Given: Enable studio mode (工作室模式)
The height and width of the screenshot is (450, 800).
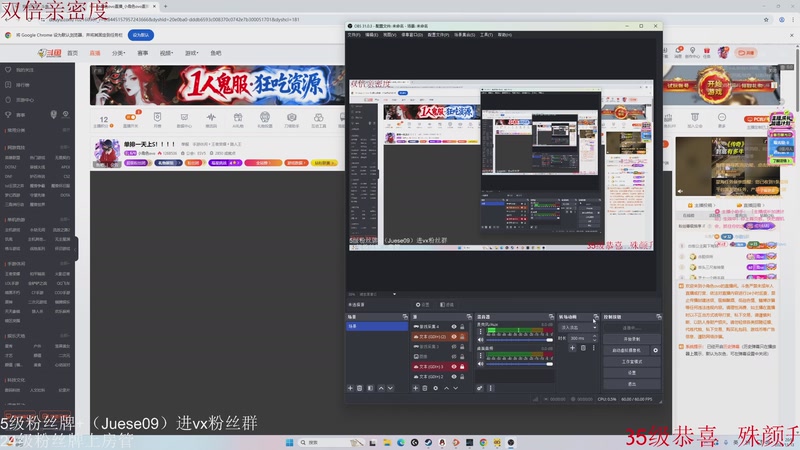Looking at the screenshot, I should 632,362.
